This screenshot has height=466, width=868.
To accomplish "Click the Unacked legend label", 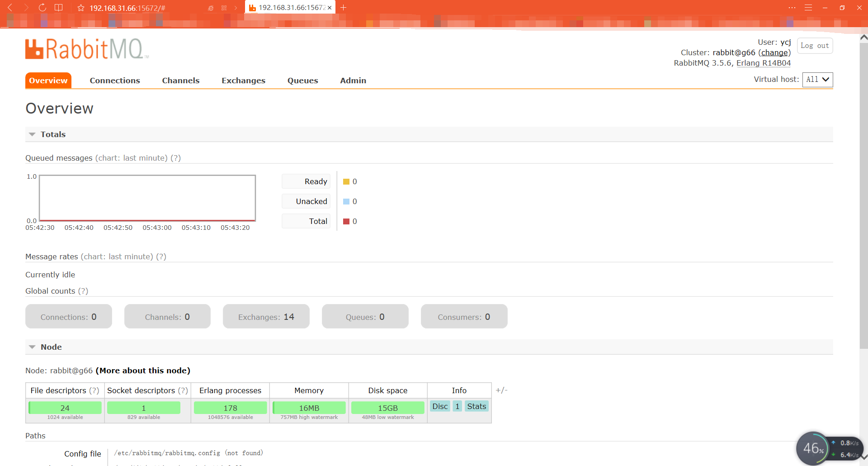I will point(306,201).
